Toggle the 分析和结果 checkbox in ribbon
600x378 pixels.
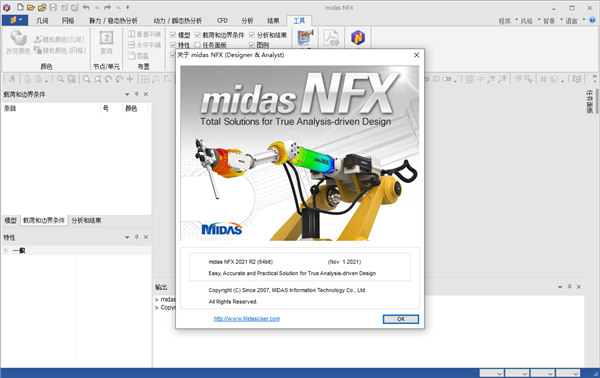click(x=252, y=35)
